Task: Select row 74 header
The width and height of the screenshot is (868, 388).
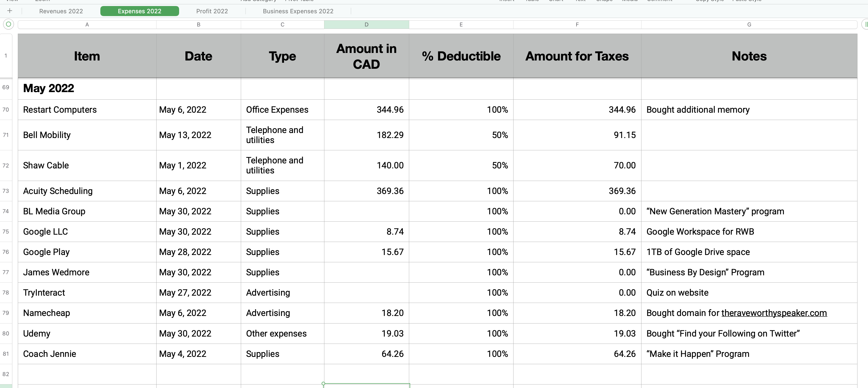Action: click(x=6, y=211)
